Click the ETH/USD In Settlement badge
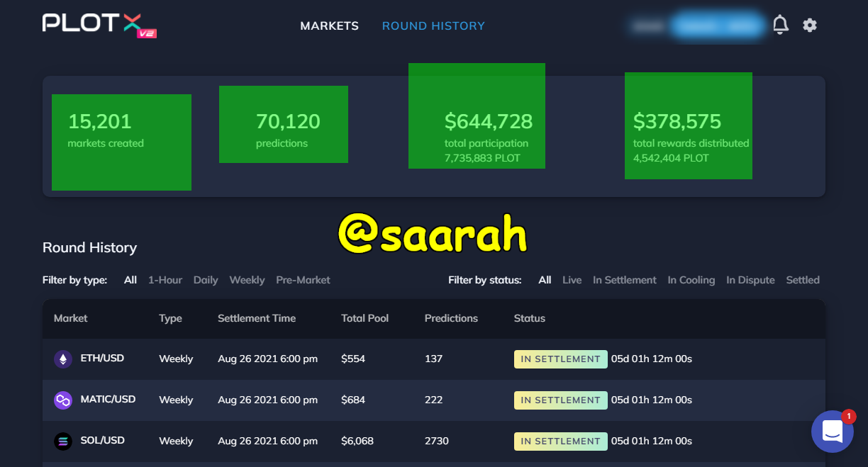 (x=561, y=359)
